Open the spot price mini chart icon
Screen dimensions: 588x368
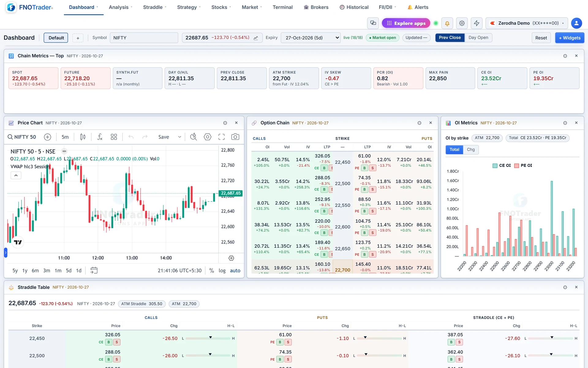[x=256, y=38]
